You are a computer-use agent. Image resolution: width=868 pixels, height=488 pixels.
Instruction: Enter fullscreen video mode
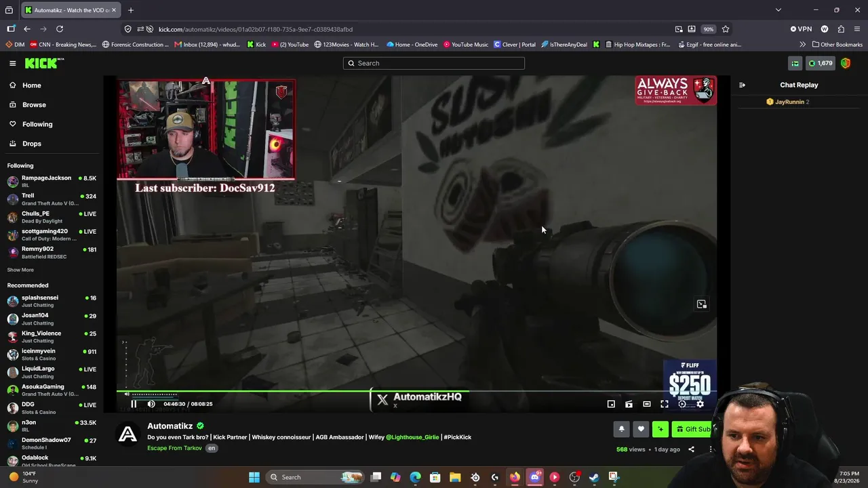coord(665,404)
